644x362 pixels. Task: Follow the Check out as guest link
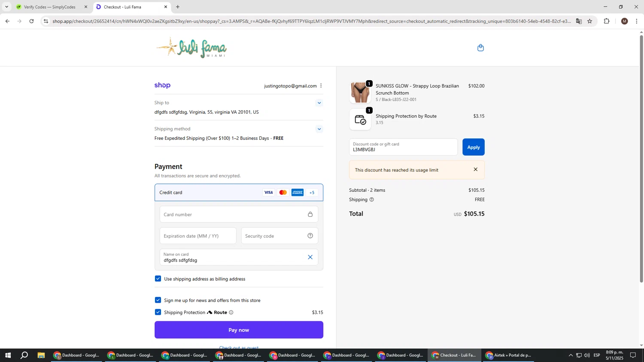click(239, 347)
